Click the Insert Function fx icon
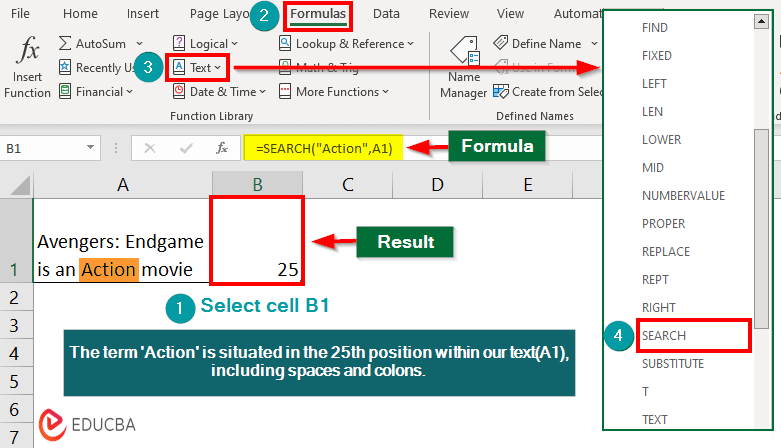 click(28, 50)
